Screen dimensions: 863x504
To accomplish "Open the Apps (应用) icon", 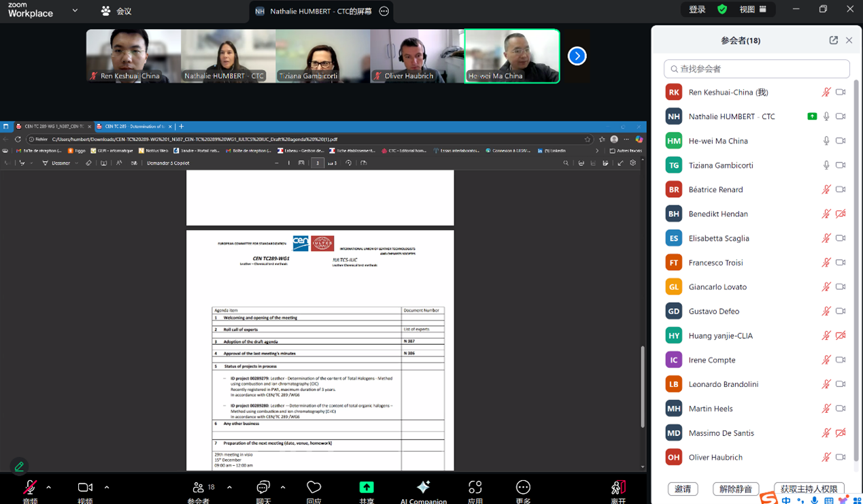I will [x=475, y=487].
